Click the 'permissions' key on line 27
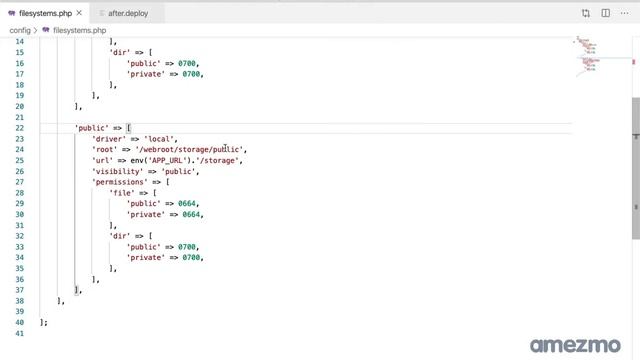640x360 pixels. coord(120,182)
